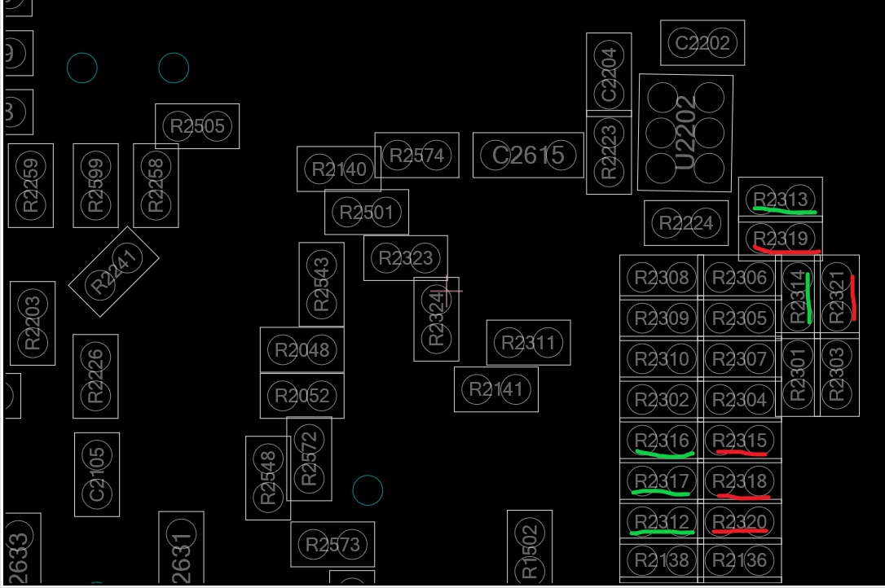The height and width of the screenshot is (588, 885).
Task: Select resistor R2574
Action: point(416,156)
